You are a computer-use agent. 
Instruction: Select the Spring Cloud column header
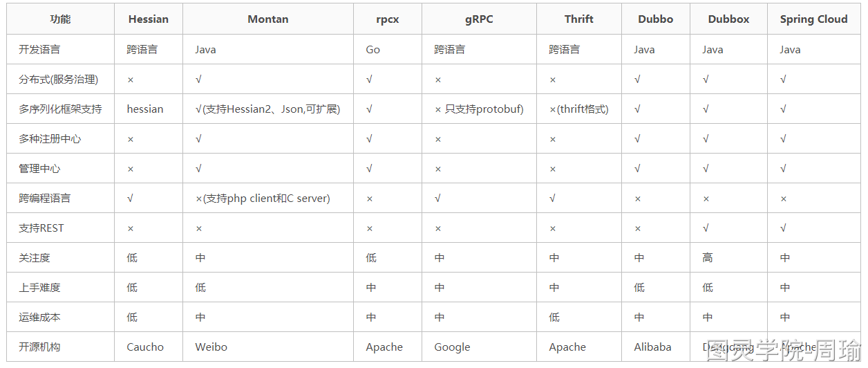[x=813, y=19]
